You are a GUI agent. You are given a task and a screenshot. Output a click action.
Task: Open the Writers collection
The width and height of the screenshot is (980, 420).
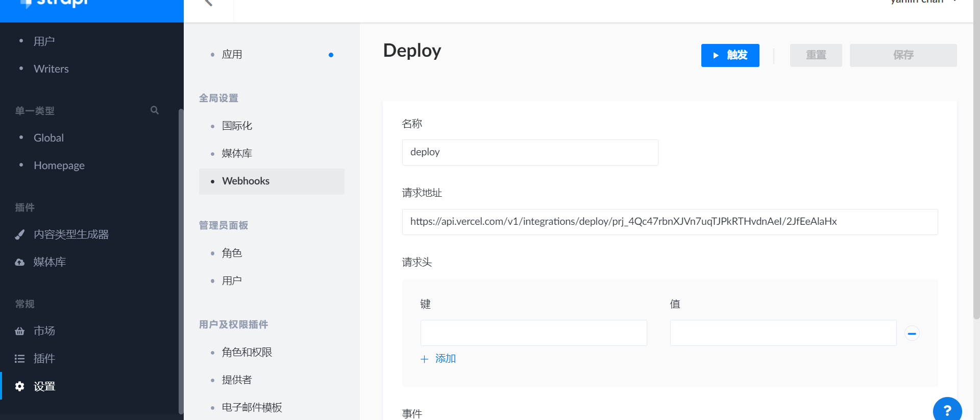[x=51, y=69]
